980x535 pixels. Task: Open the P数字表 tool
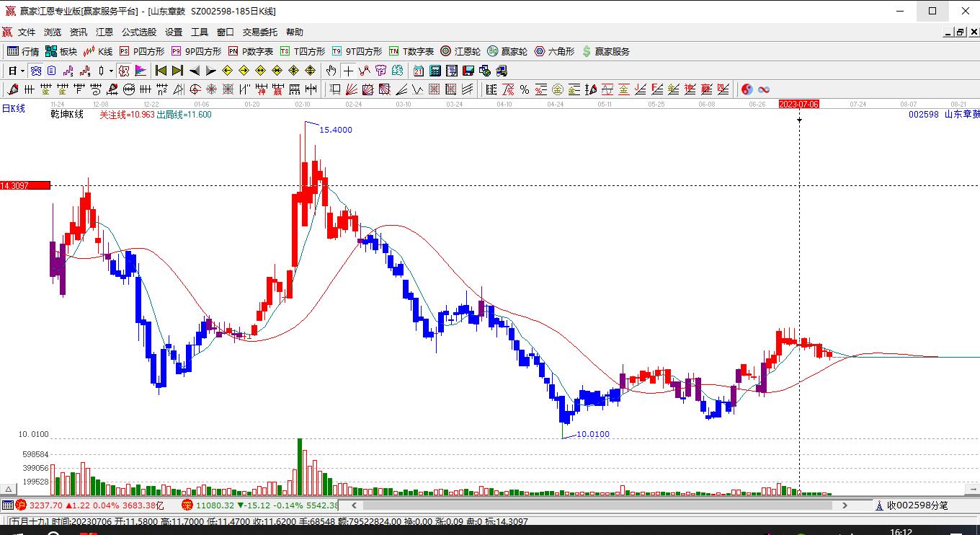pyautogui.click(x=251, y=52)
